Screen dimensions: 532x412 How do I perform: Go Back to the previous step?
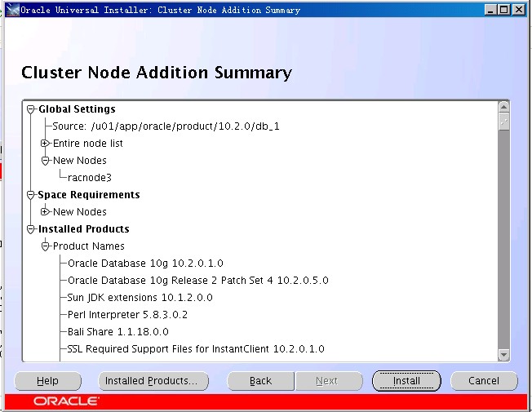(260, 381)
